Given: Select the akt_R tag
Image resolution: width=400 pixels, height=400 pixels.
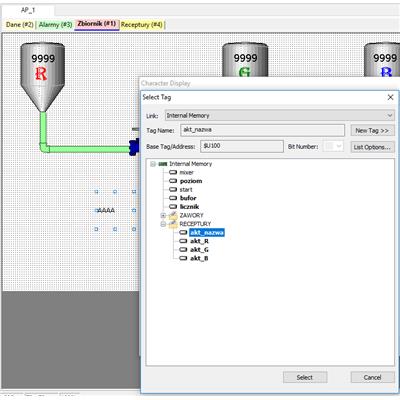Looking at the screenshot, I should point(199,241).
